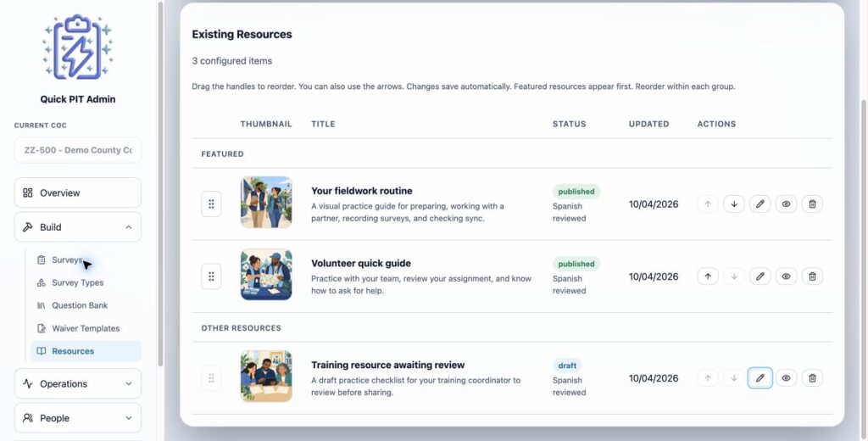Click the ACTIONS column header
This screenshot has height=441, width=868.
pyautogui.click(x=716, y=124)
